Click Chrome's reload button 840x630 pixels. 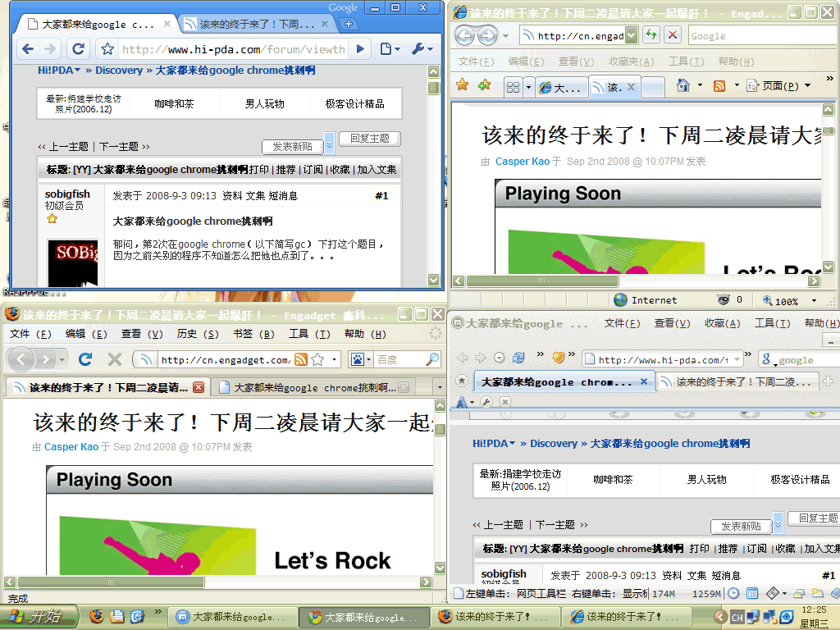(78, 49)
